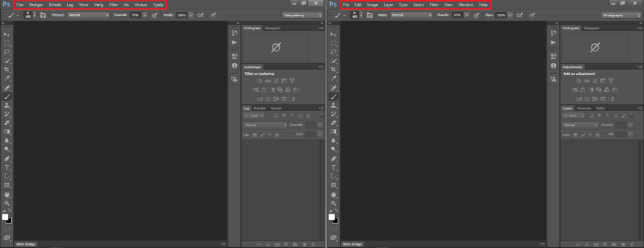Open the Mode blending dropdown in English options bar

(412, 15)
